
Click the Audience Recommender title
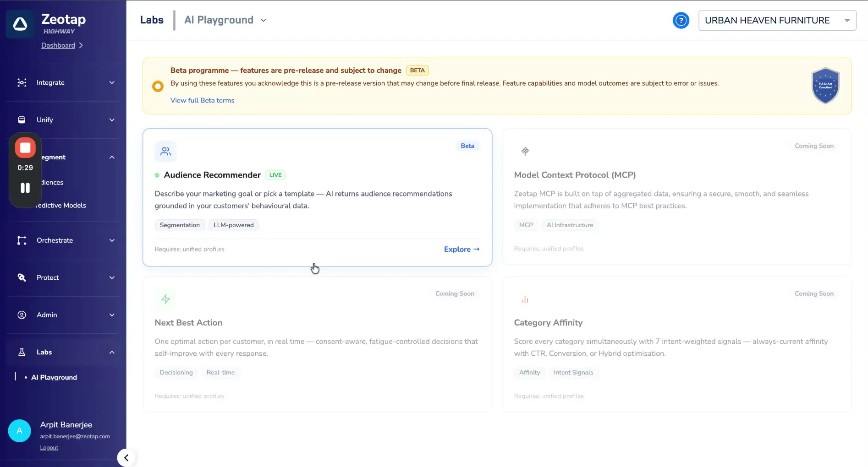point(212,175)
